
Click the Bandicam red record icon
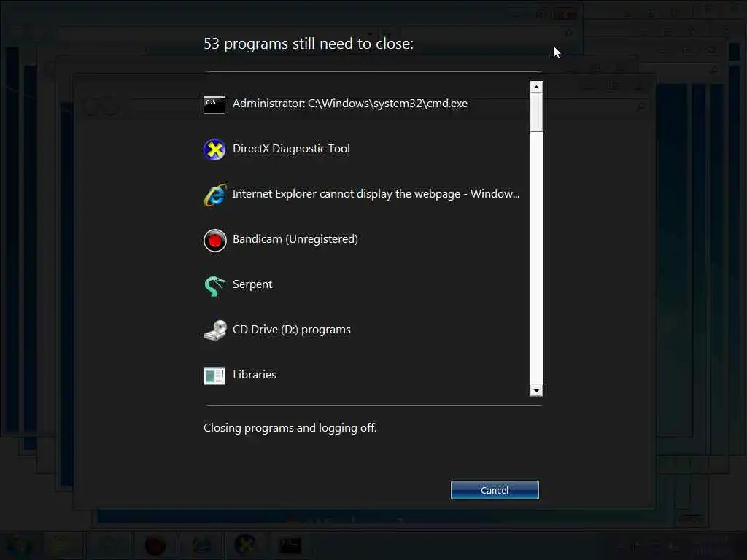pyautogui.click(x=215, y=241)
